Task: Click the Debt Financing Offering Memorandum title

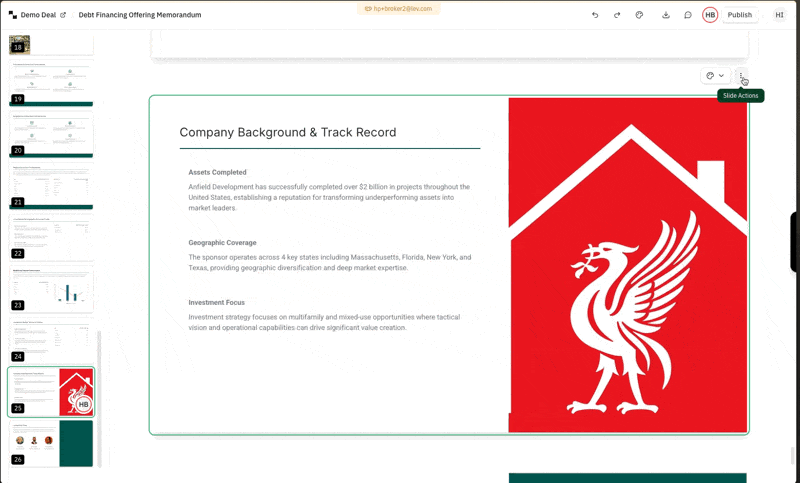Action: 140,15
